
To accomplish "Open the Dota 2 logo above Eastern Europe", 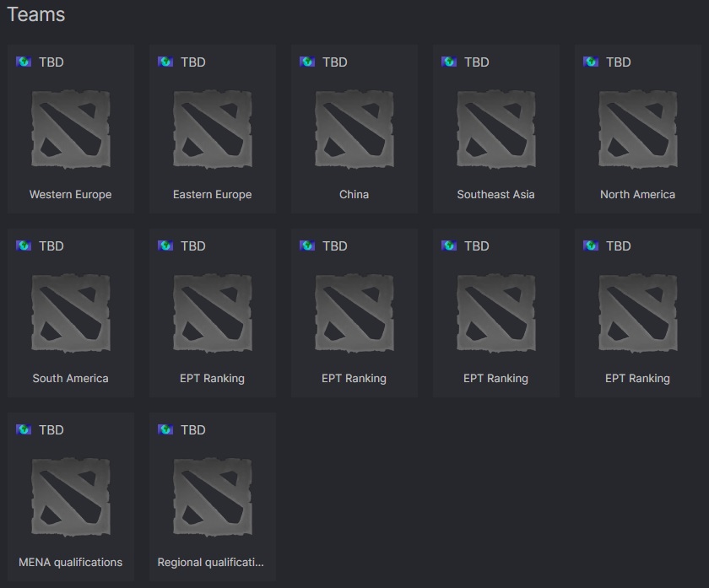I will point(213,129).
